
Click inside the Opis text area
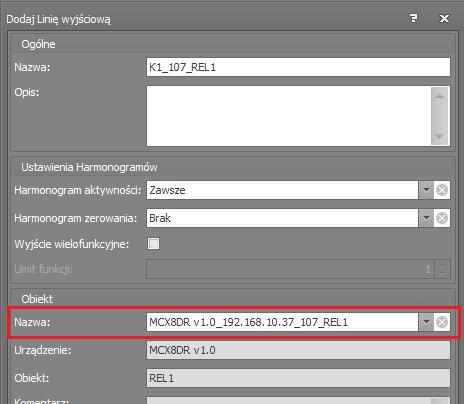coord(288,116)
